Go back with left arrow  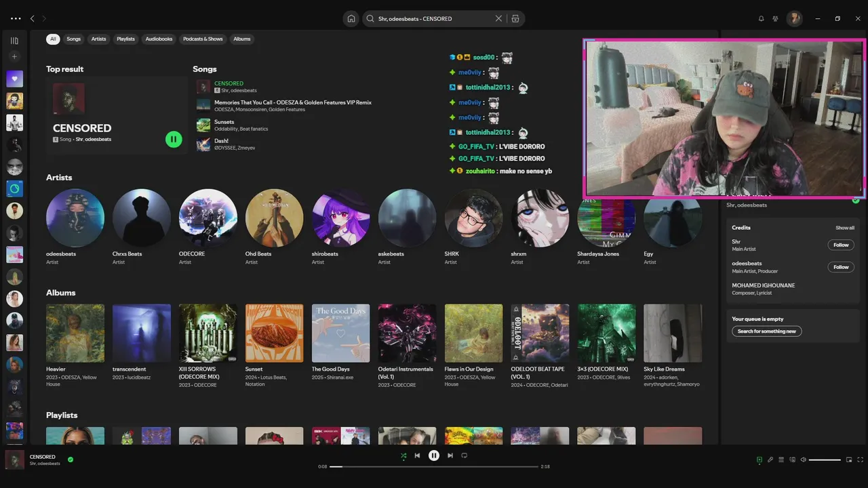[32, 19]
